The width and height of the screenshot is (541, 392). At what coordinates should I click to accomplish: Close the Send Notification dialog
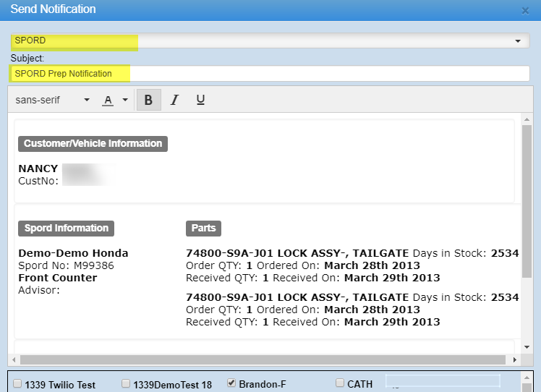525,11
